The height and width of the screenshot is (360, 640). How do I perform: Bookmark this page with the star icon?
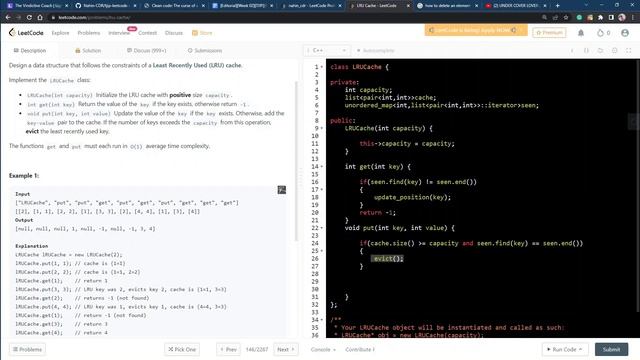pos(566,18)
